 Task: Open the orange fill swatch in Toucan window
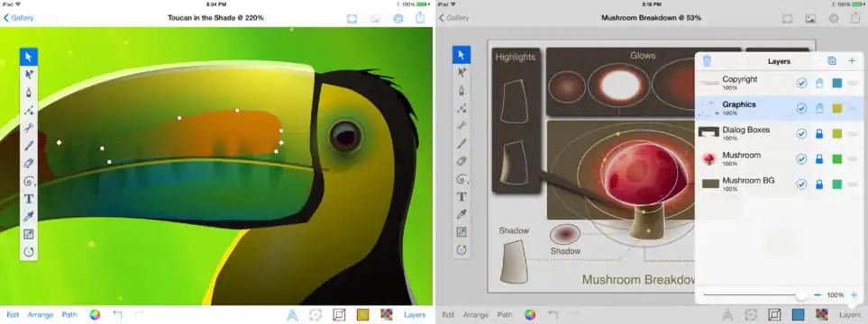pos(362,315)
